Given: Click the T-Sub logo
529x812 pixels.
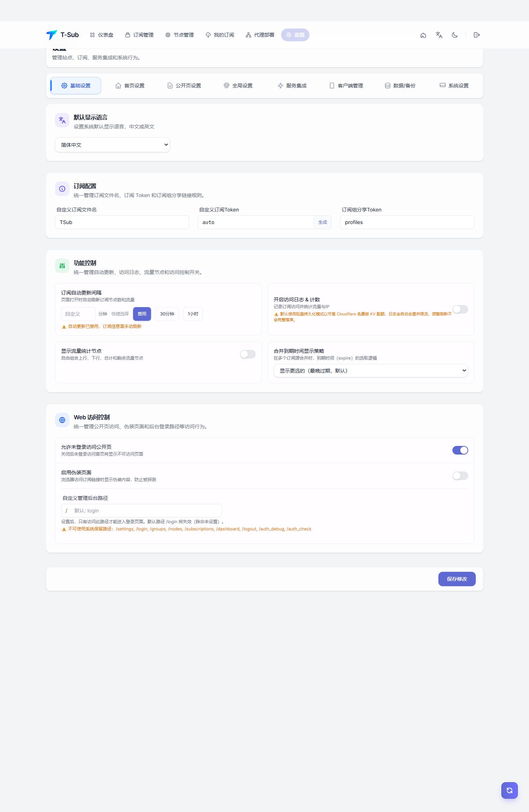Looking at the screenshot, I should tap(63, 35).
